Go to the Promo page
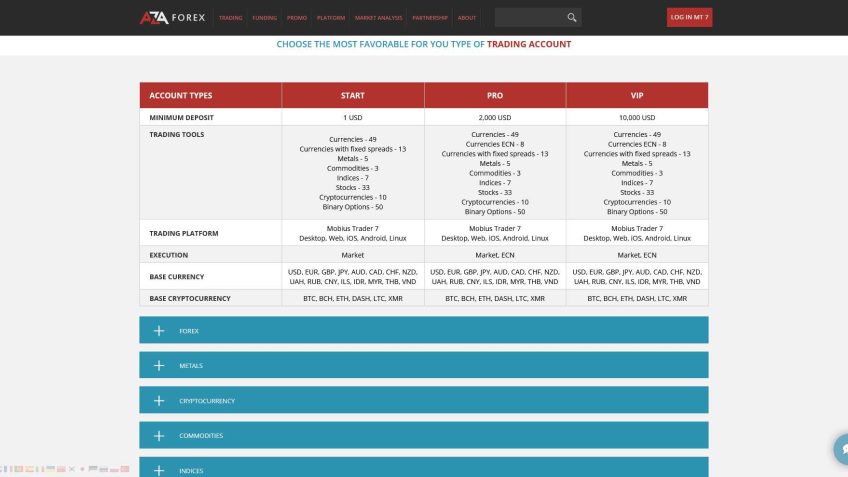 coord(297,18)
